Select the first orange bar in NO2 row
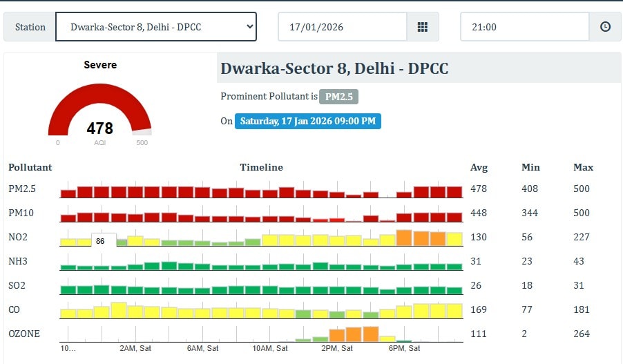 point(404,238)
